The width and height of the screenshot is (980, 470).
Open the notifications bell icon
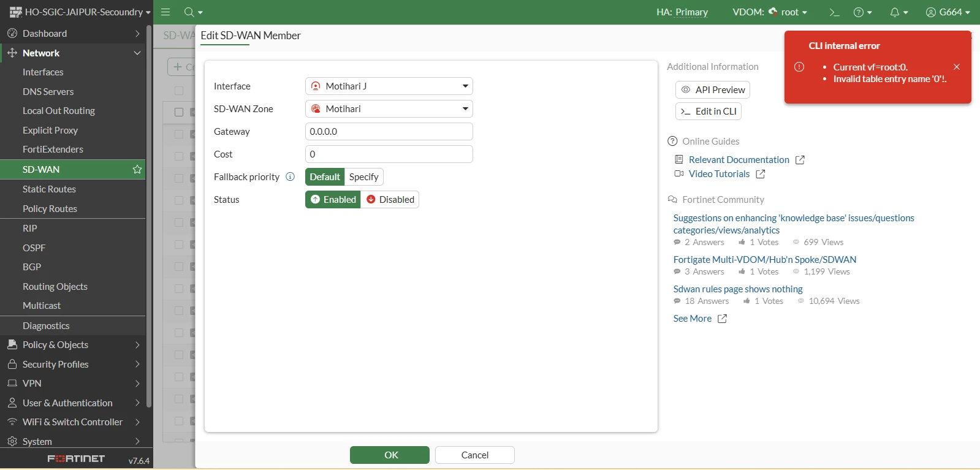pos(898,12)
